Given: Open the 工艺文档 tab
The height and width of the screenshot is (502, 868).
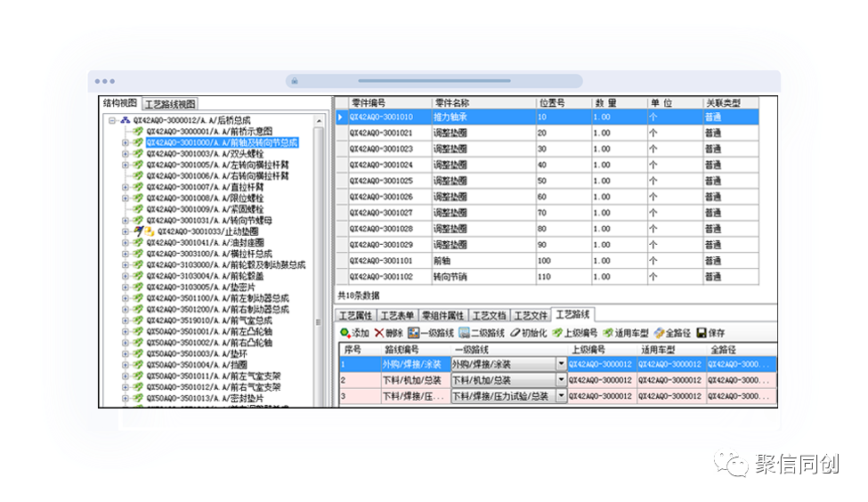Looking at the screenshot, I should (489, 315).
